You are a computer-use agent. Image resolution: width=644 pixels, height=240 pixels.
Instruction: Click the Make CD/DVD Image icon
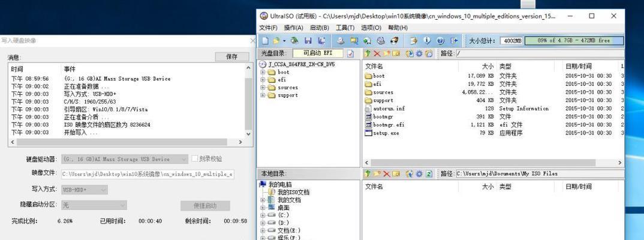click(x=341, y=40)
